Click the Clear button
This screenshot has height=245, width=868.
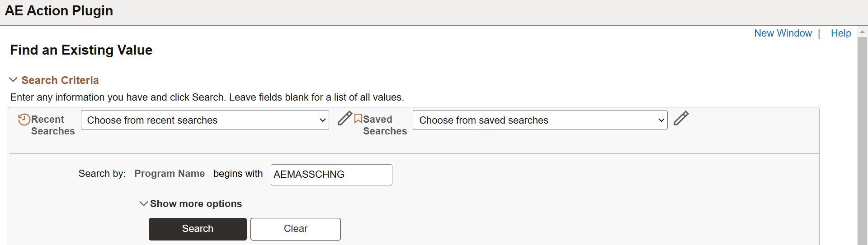(x=296, y=229)
